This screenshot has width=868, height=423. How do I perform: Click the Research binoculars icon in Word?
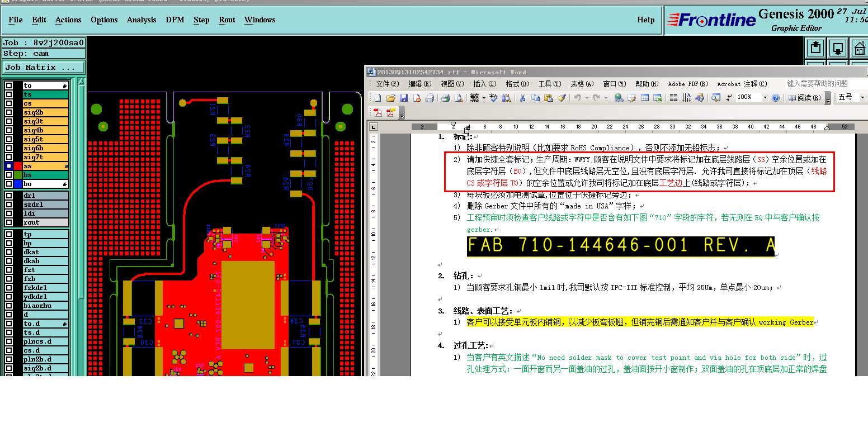[506, 98]
